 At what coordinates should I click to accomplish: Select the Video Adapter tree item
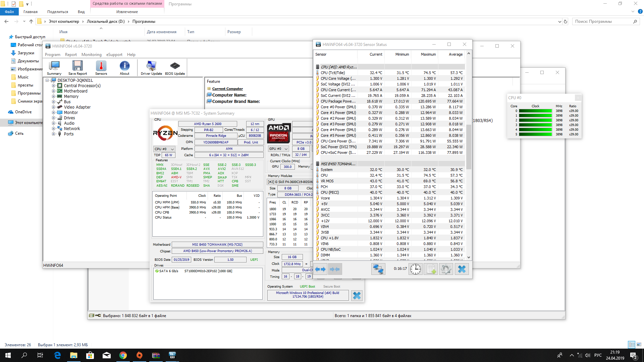pos(77,107)
